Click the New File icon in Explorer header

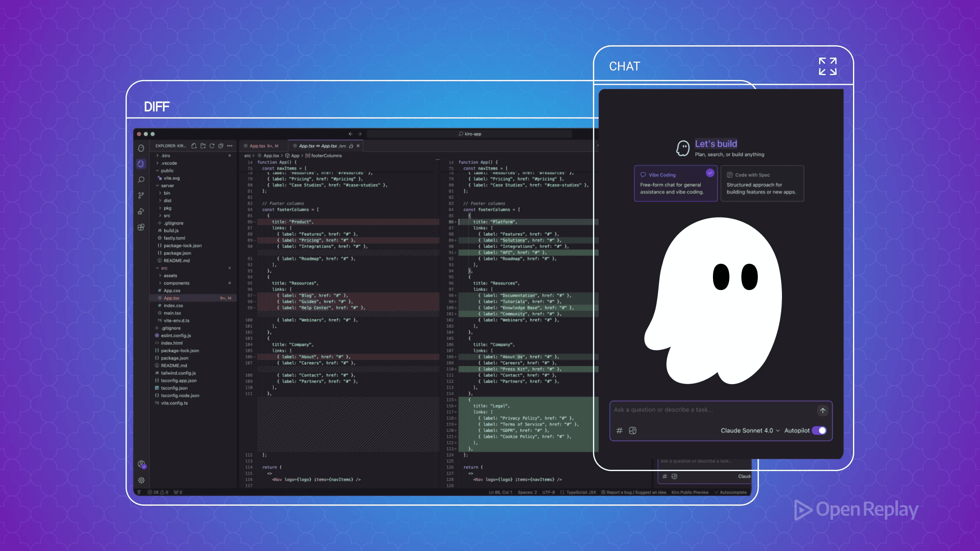194,146
